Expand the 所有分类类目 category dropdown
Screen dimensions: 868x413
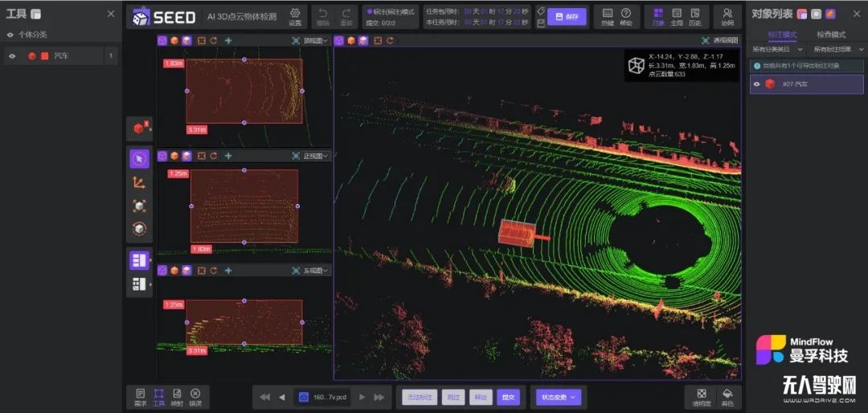click(778, 50)
